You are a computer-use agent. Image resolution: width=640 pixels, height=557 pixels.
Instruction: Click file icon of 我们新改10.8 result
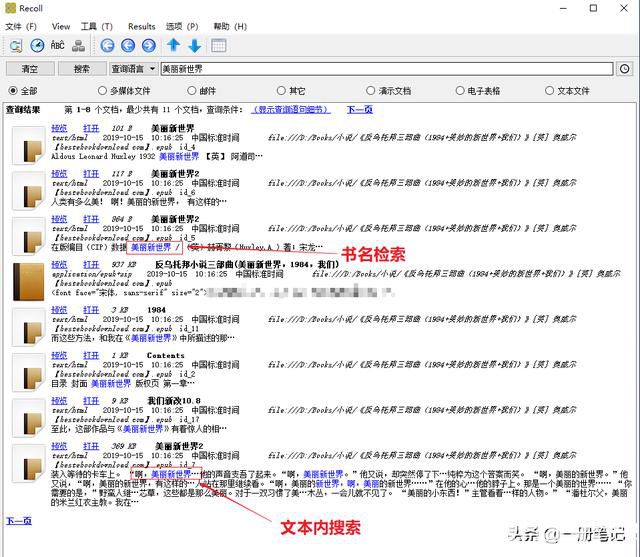tap(29, 417)
